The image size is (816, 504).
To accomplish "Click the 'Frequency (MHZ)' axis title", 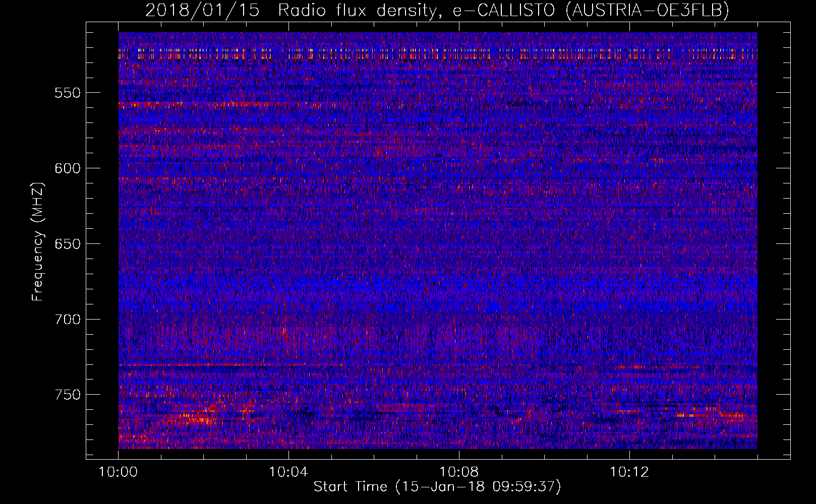I will click(x=38, y=241).
